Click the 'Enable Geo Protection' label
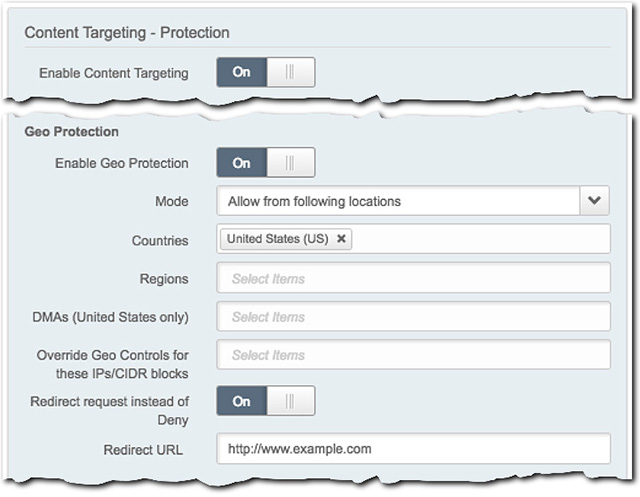This screenshot has height=497, width=640. tap(122, 163)
